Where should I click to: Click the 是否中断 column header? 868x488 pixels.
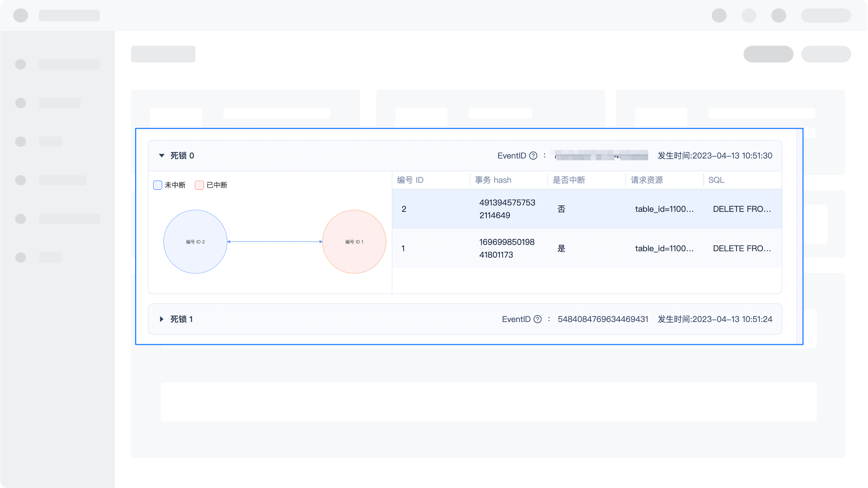pyautogui.click(x=569, y=180)
